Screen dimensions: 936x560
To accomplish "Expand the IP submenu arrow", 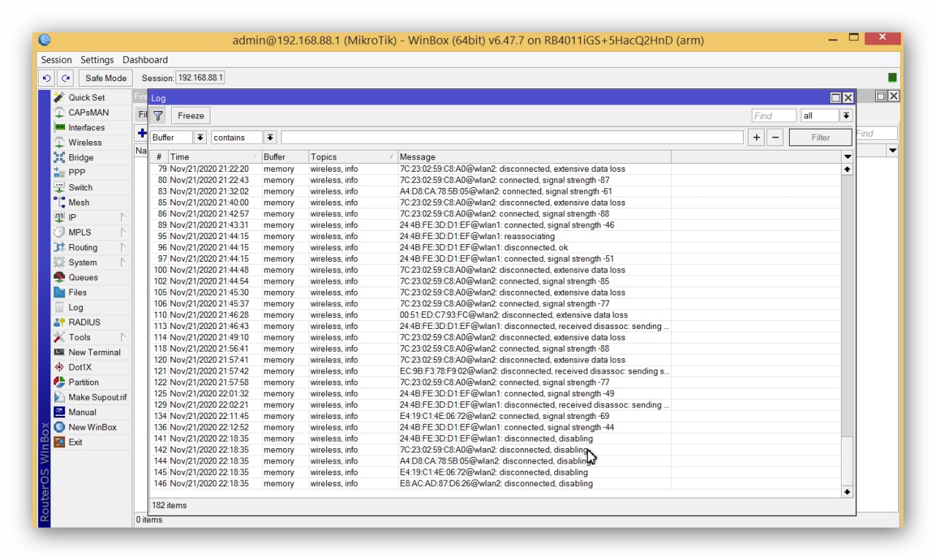I will pos(123,217).
